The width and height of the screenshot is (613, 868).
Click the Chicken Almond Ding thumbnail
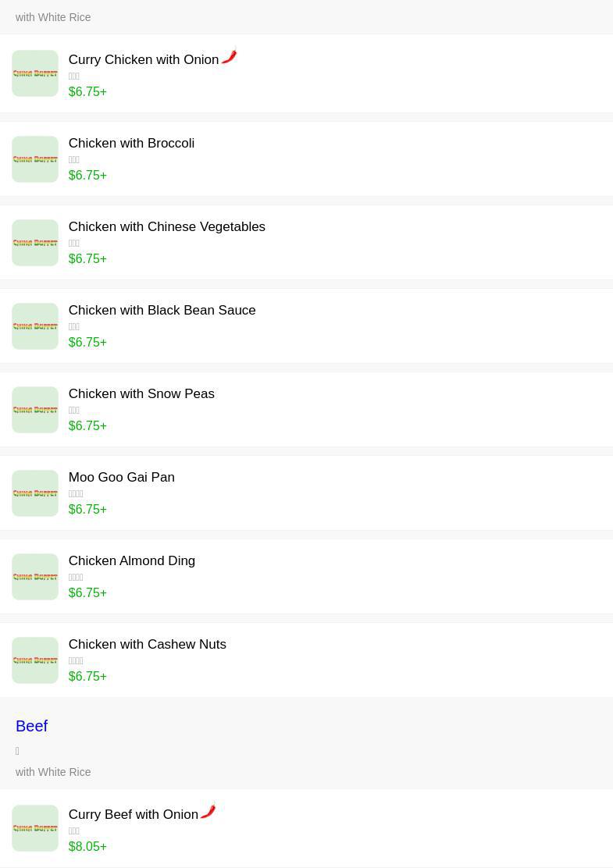click(35, 577)
